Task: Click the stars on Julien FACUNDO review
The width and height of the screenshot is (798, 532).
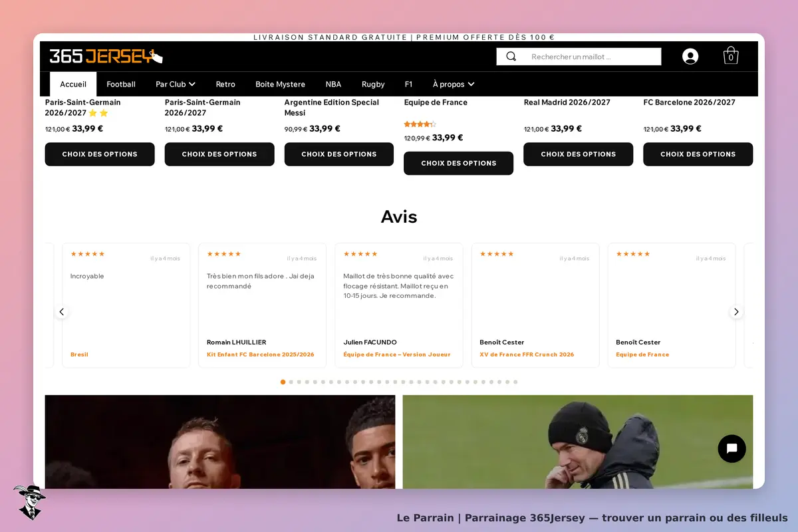Action: point(360,254)
